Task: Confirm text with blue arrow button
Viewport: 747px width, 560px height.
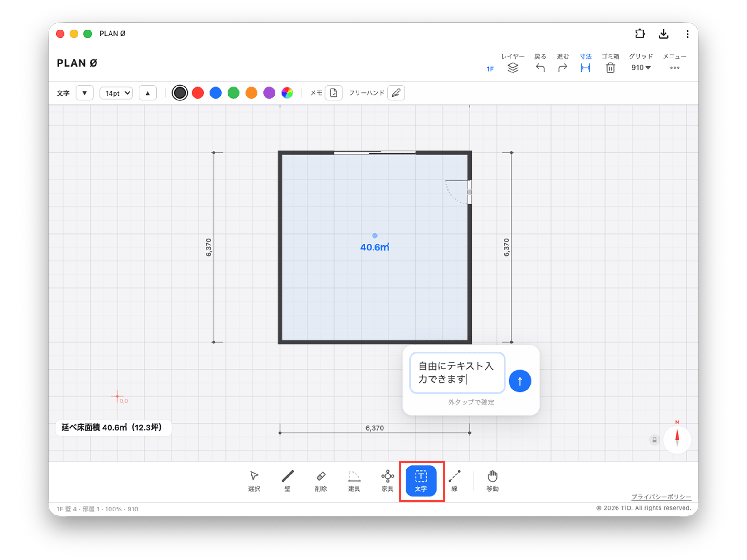Action: (520, 381)
